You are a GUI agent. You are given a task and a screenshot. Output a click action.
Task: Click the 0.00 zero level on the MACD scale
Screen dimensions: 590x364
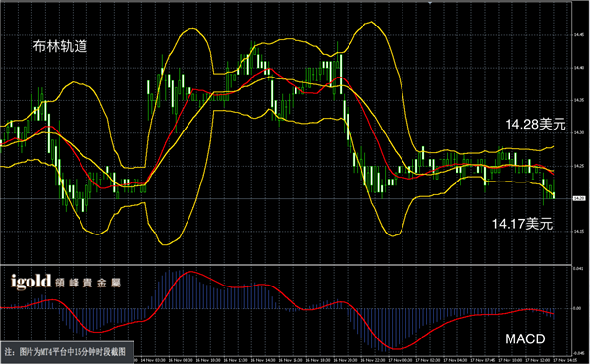(x=577, y=308)
